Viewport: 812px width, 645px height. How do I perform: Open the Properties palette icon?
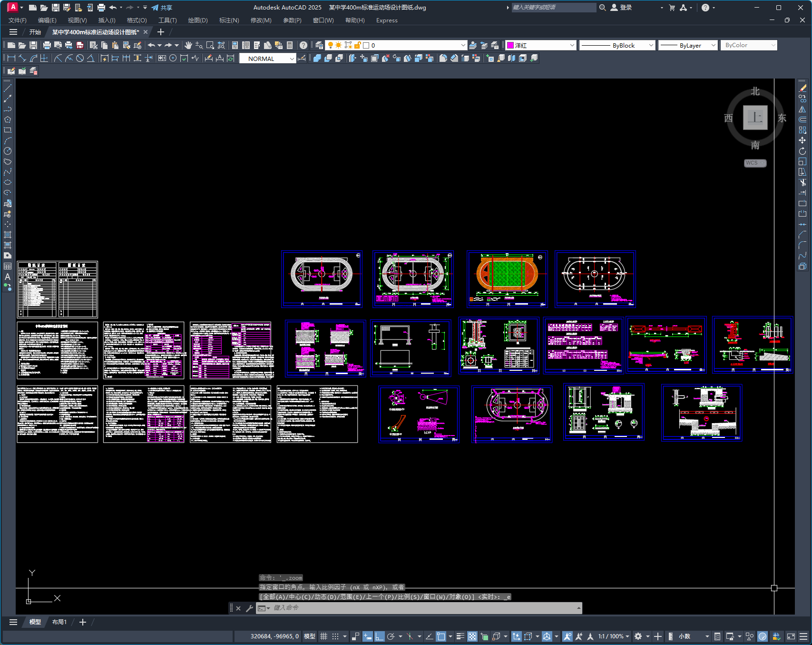point(235,45)
